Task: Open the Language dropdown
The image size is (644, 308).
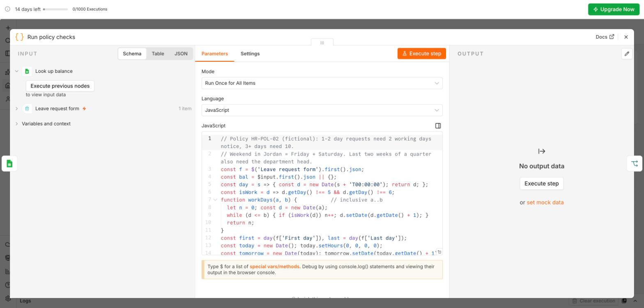Action: tap(322, 110)
